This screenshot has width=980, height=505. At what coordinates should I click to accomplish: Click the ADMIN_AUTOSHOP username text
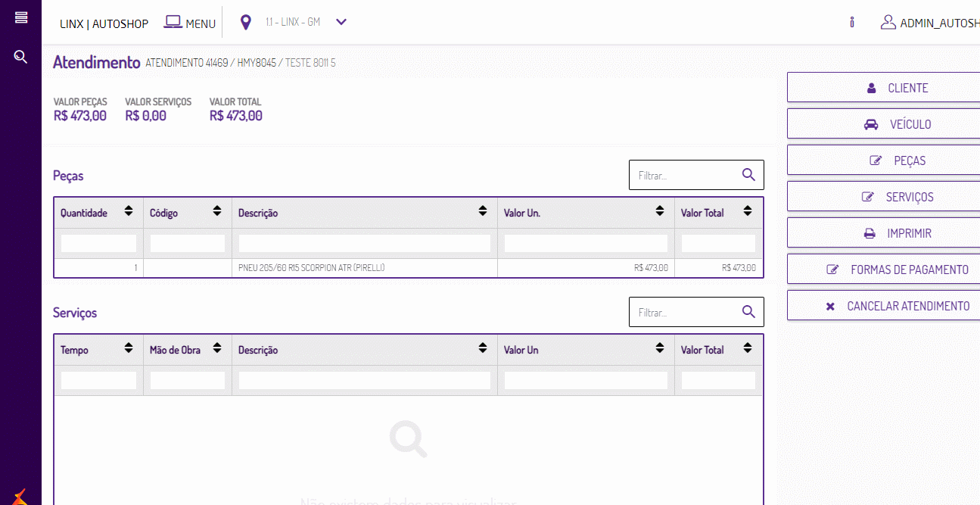coord(940,23)
